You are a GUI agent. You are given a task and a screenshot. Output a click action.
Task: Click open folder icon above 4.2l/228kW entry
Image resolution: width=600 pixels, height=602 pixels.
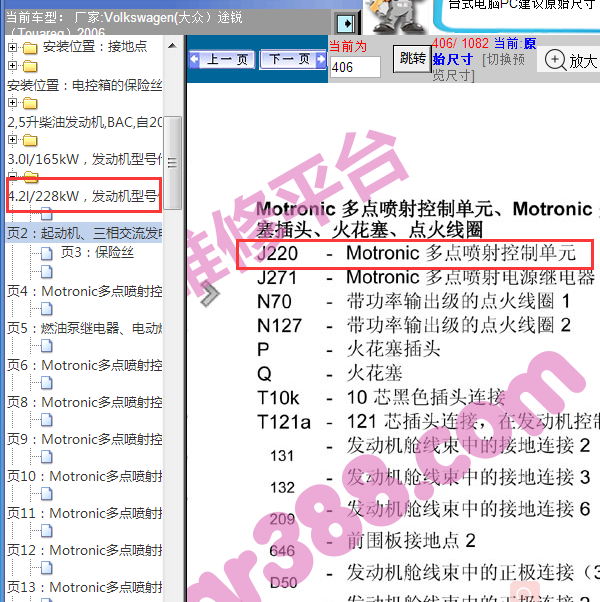pos(31,176)
